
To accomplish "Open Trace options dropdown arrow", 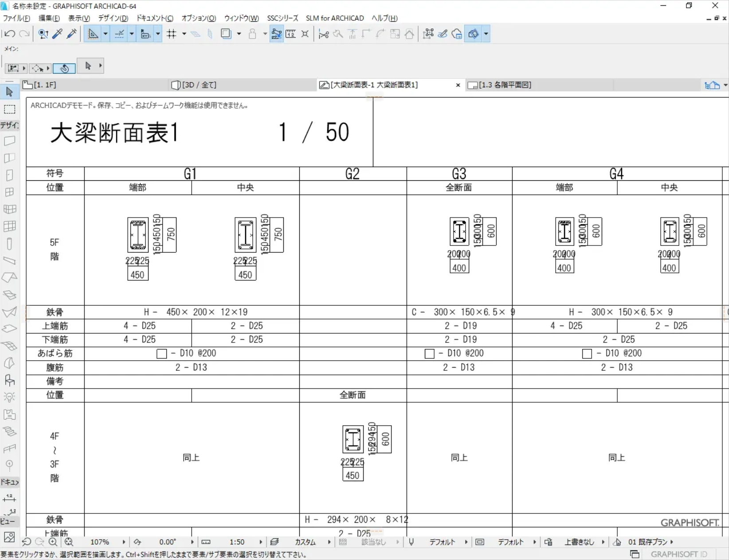I will point(239,34).
